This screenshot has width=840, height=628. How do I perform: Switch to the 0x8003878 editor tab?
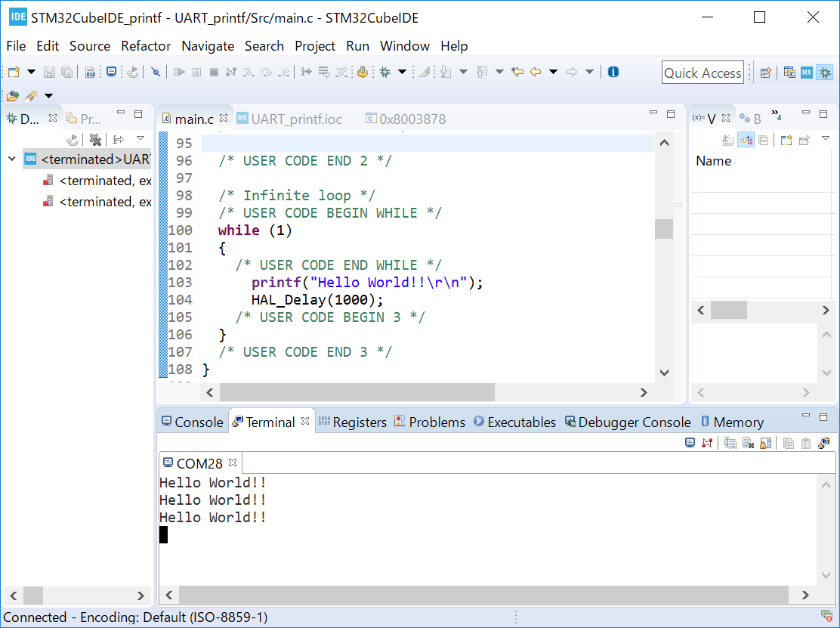(x=406, y=119)
